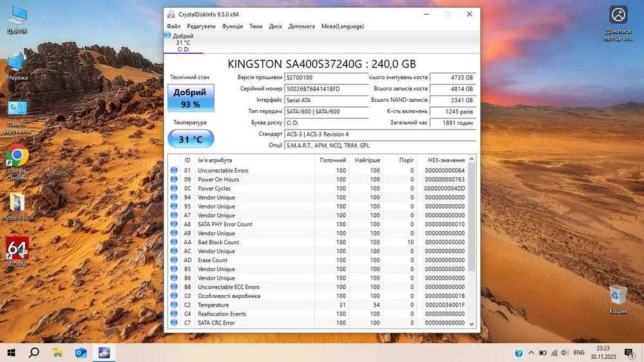Screen dimensions: 644x362
Task: Click the status icon for Erase Count row
Action: (x=174, y=260)
